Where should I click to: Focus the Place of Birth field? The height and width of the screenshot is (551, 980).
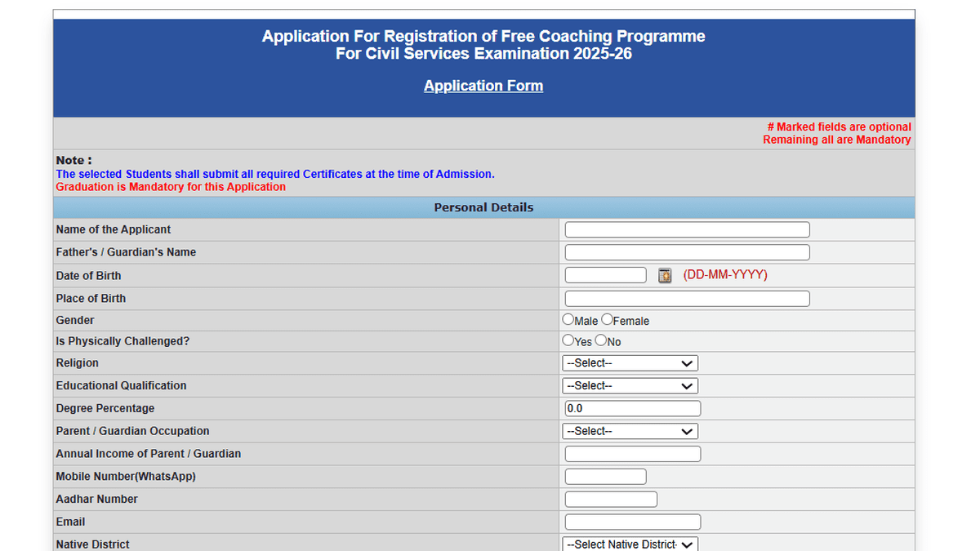point(688,298)
